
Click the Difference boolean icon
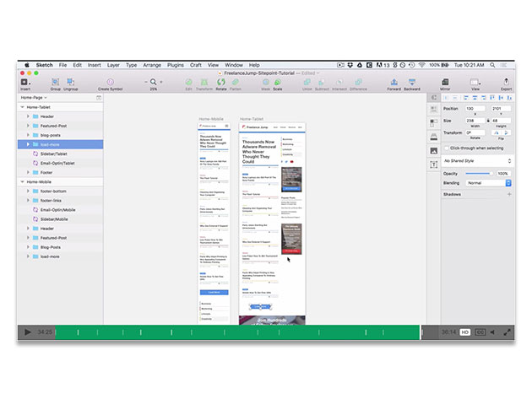click(358, 82)
